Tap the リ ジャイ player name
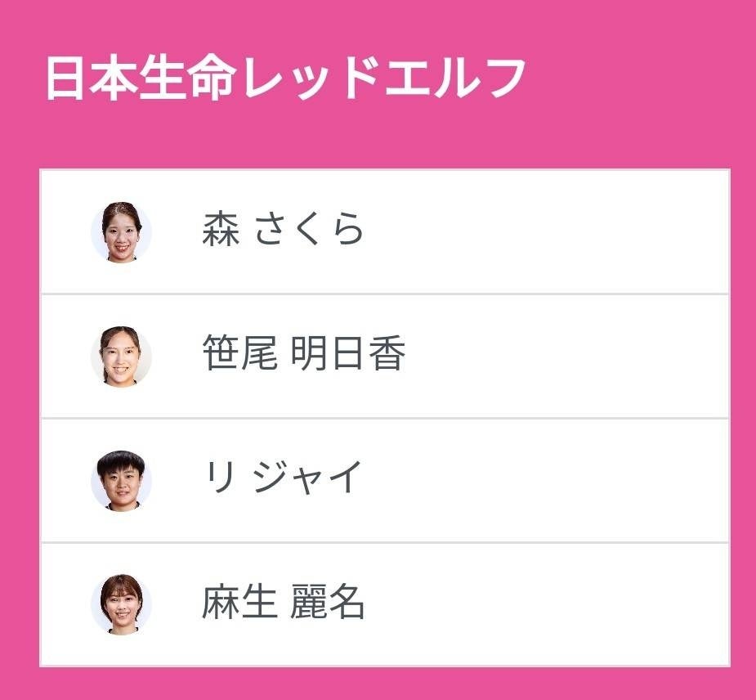Viewport: 756px width, 700px height. tap(282, 478)
